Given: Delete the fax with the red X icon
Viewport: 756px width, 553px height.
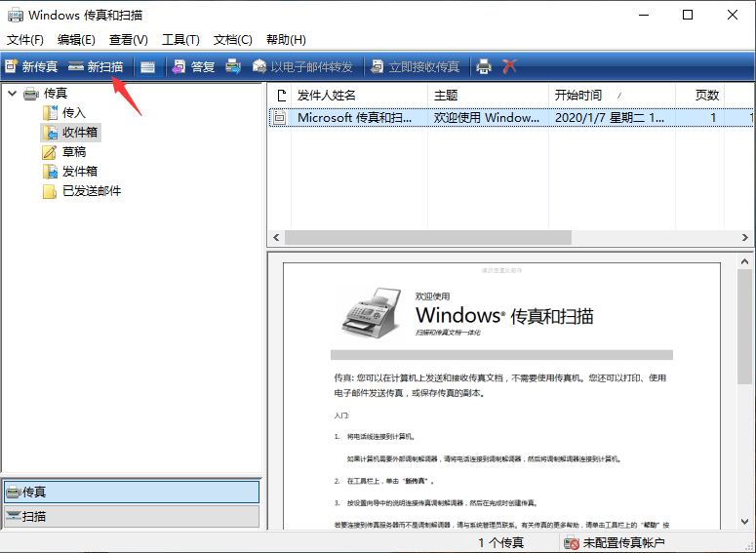Looking at the screenshot, I should (x=509, y=66).
